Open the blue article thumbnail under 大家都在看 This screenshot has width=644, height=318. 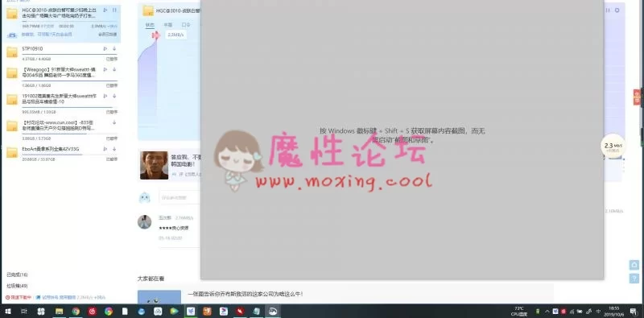click(x=159, y=297)
